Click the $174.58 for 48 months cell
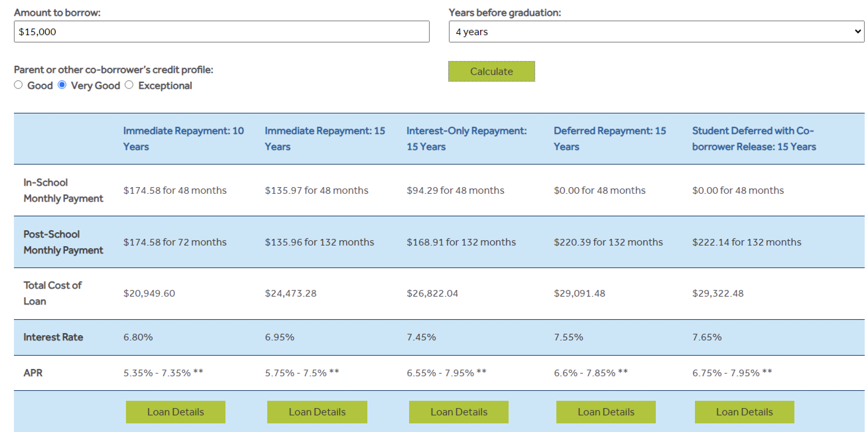This screenshot has height=432, width=868. pyautogui.click(x=175, y=190)
